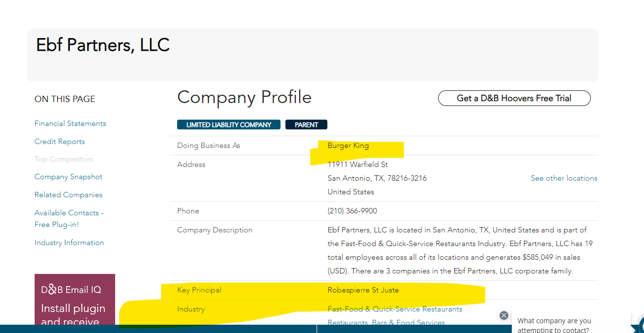
Task: Click the Industry row label
Action: point(191,309)
